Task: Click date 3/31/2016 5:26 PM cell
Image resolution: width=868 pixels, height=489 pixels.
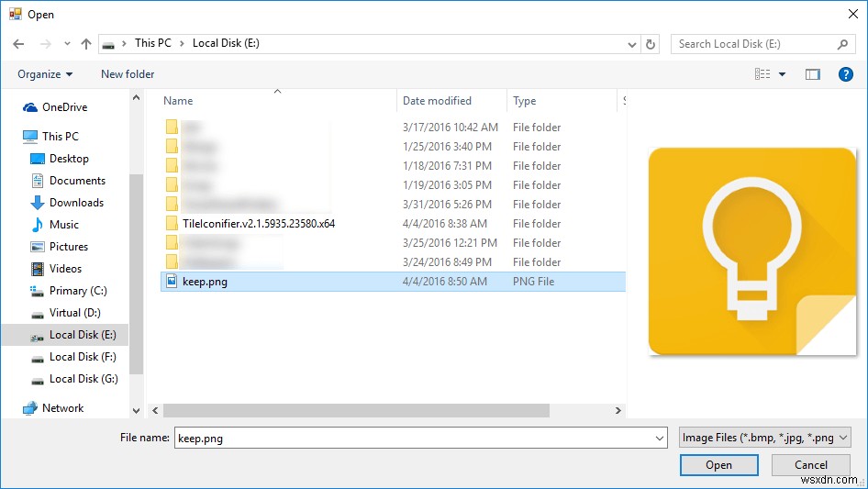Action: (x=447, y=205)
